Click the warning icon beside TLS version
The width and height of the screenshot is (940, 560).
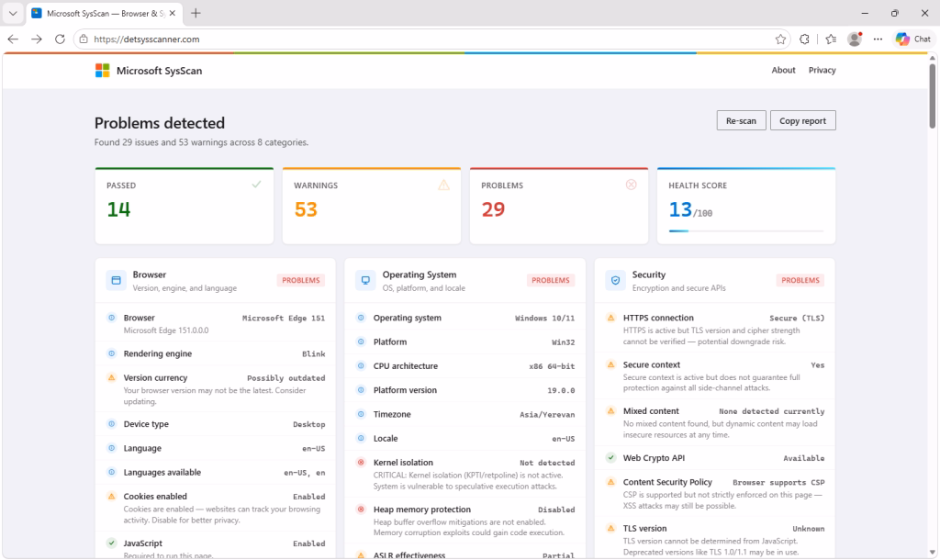tap(610, 528)
